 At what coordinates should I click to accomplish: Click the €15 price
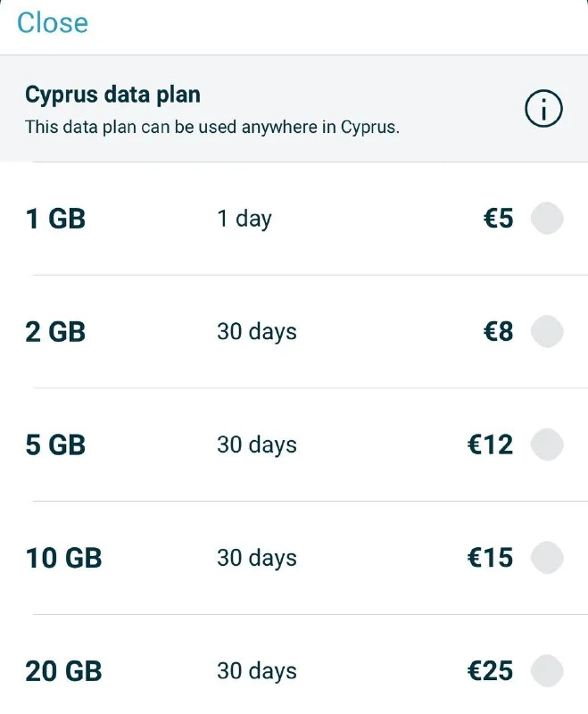point(490,558)
